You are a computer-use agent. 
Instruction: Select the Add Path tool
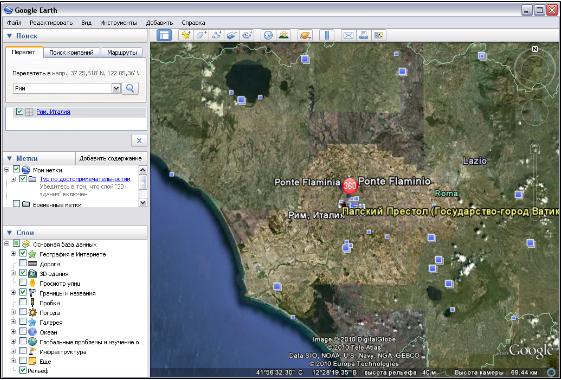pyautogui.click(x=216, y=35)
